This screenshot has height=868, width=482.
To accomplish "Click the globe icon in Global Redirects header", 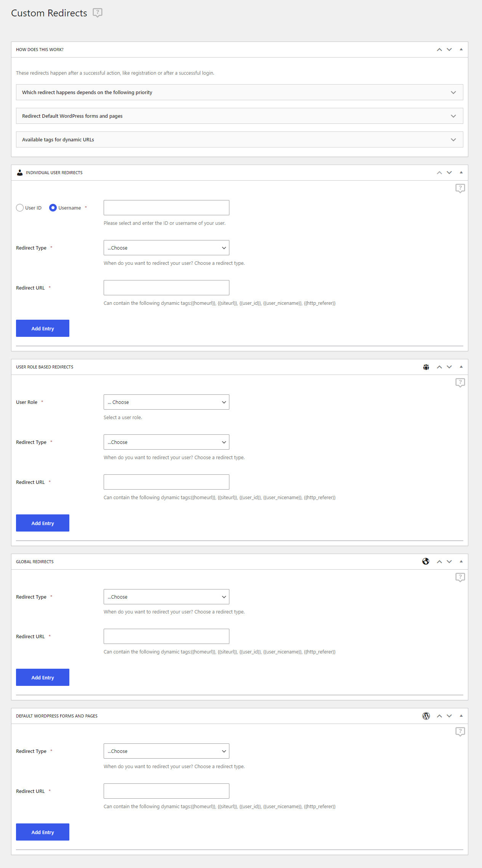I will [426, 561].
